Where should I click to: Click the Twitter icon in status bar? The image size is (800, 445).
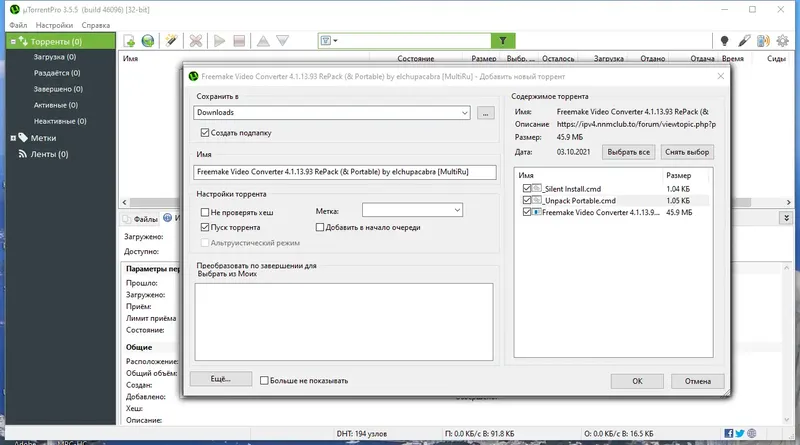(x=740, y=433)
